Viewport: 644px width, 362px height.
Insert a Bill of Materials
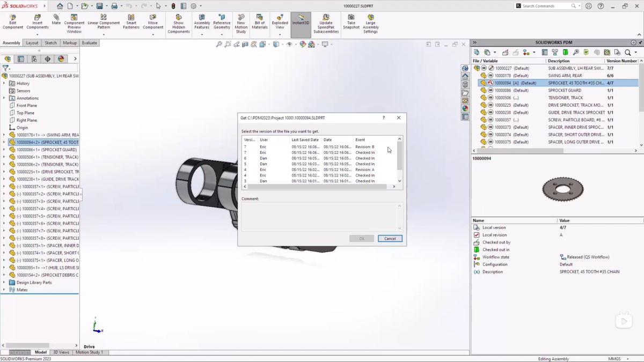click(x=260, y=21)
